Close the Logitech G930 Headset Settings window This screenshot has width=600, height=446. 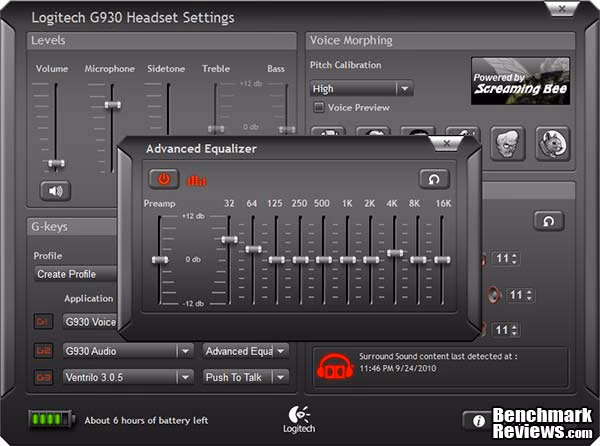click(x=562, y=8)
